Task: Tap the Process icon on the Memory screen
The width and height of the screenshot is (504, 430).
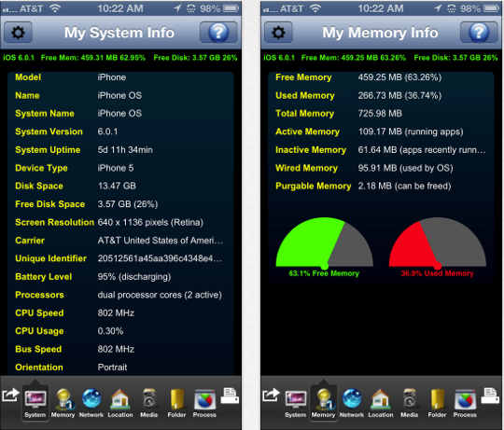Action: 465,403
